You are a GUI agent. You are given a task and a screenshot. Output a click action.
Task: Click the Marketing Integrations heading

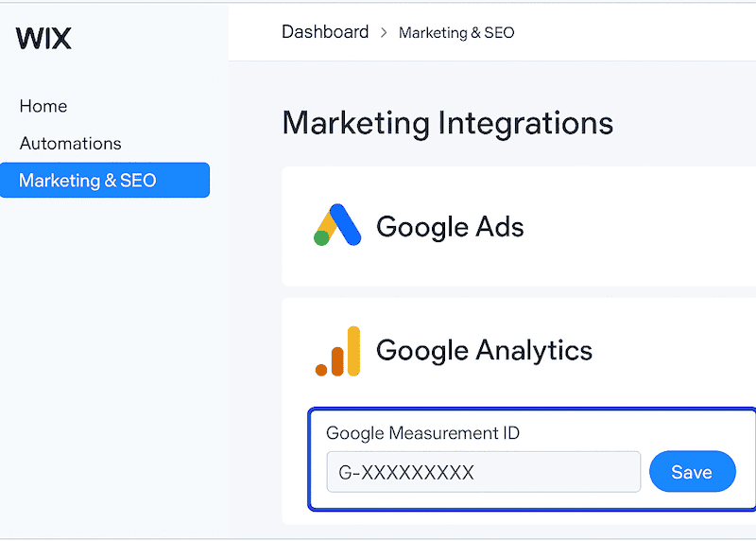[447, 124]
